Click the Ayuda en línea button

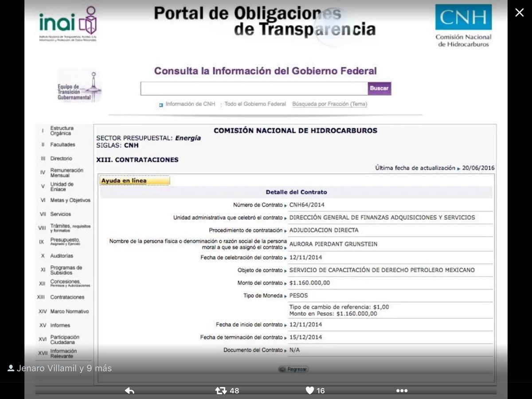[134, 181]
